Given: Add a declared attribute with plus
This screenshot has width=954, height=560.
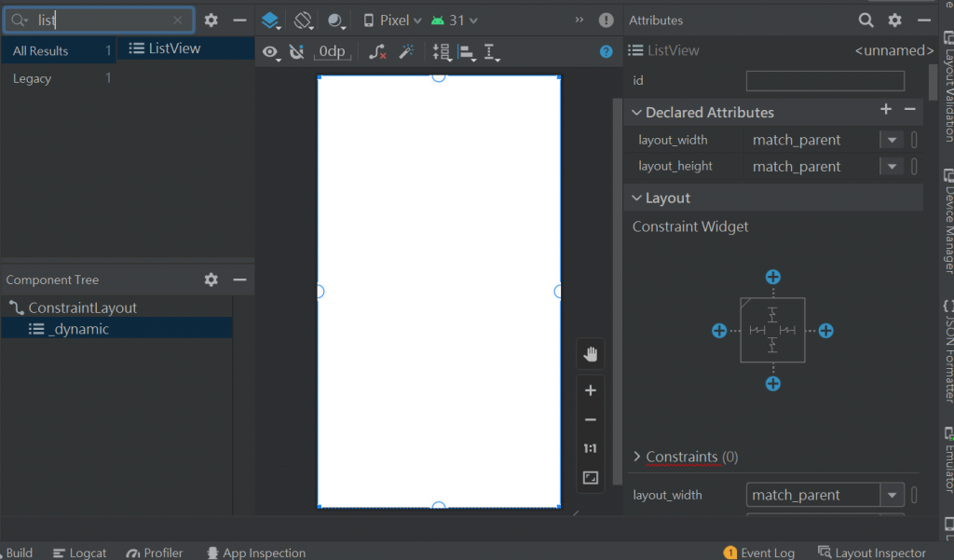Looking at the screenshot, I should click(x=886, y=110).
